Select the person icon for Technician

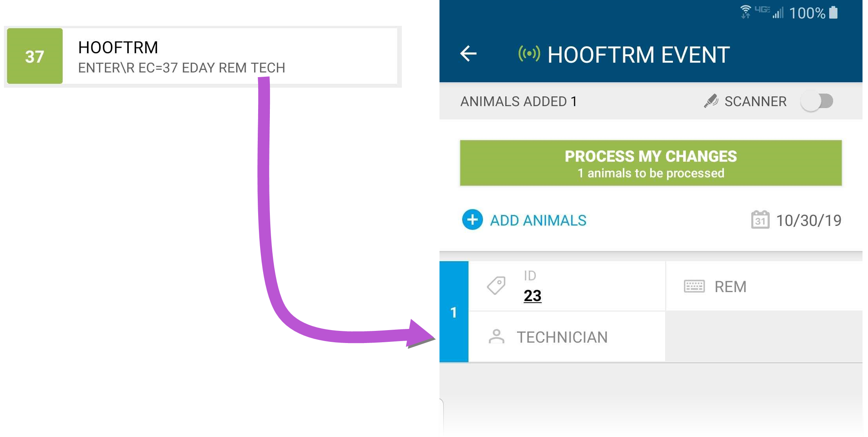[496, 336]
